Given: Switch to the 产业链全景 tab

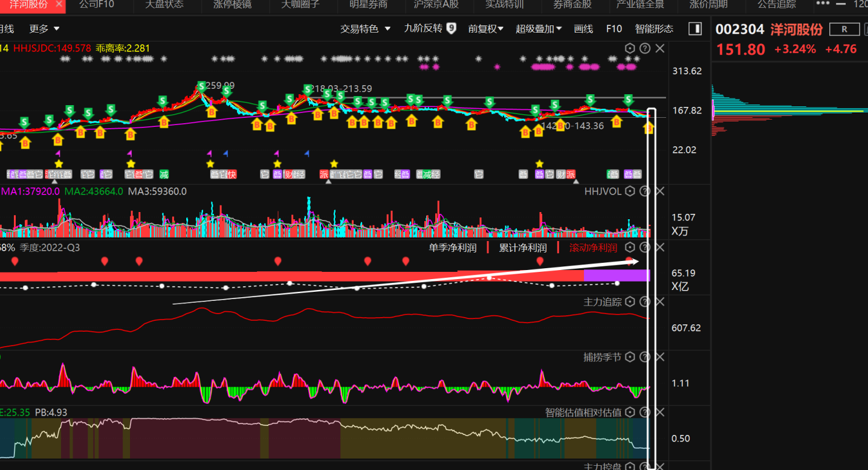Looking at the screenshot, I should pos(640,4).
